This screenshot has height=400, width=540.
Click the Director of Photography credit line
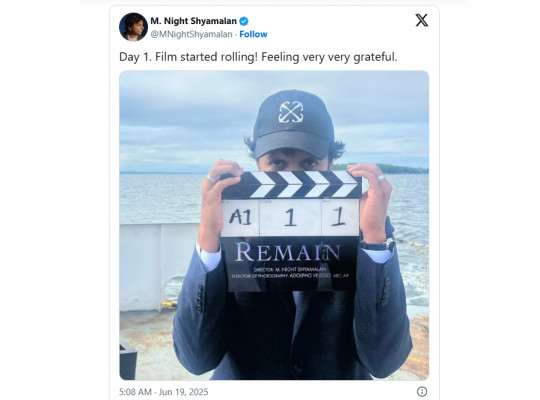coord(290,276)
